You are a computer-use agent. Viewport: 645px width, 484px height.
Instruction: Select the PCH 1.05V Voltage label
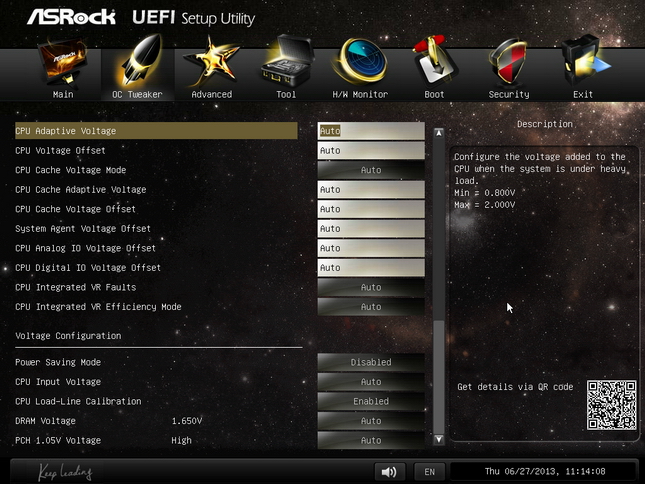tap(58, 440)
